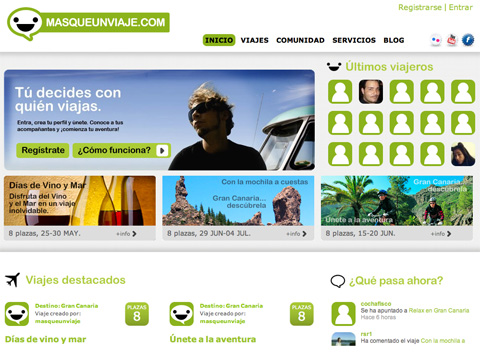Open the Días de vino y mar trip title link
Screen dimensions: 480x361
[x=46, y=339]
